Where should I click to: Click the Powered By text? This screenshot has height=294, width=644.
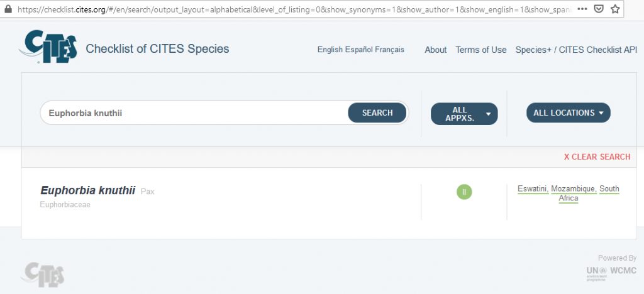coord(618,258)
